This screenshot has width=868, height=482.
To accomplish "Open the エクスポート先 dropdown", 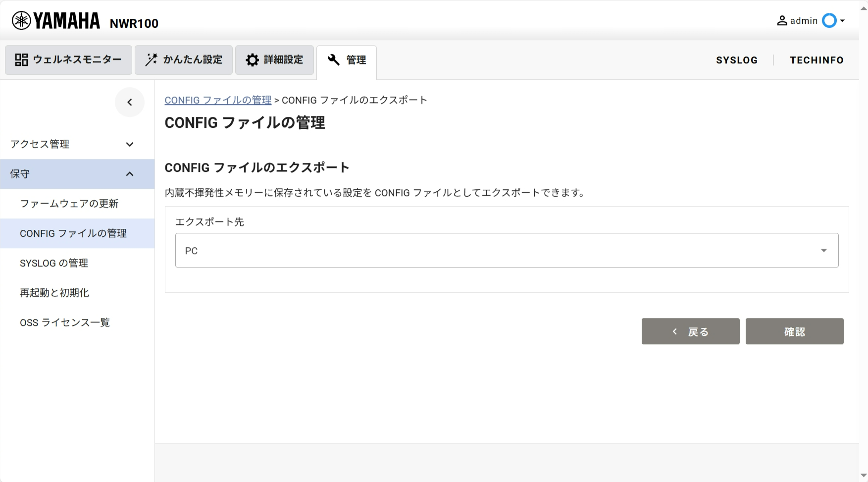I will point(507,251).
